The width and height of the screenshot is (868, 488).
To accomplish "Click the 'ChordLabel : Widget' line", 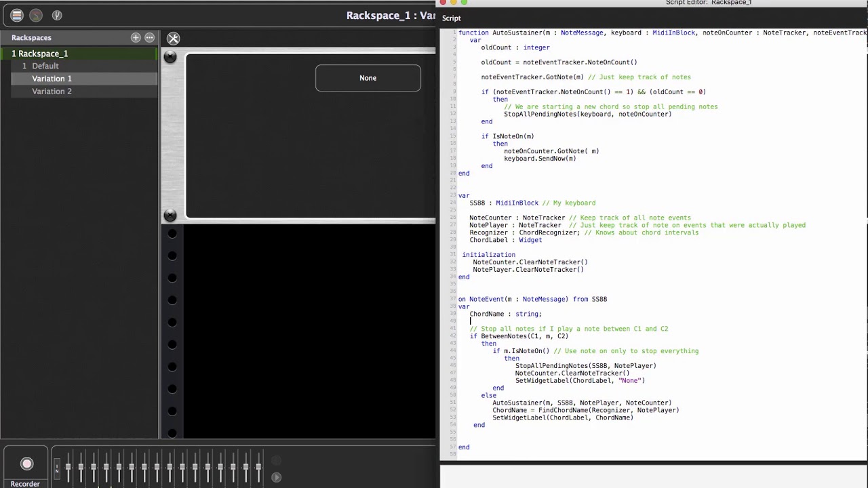I will tap(505, 240).
